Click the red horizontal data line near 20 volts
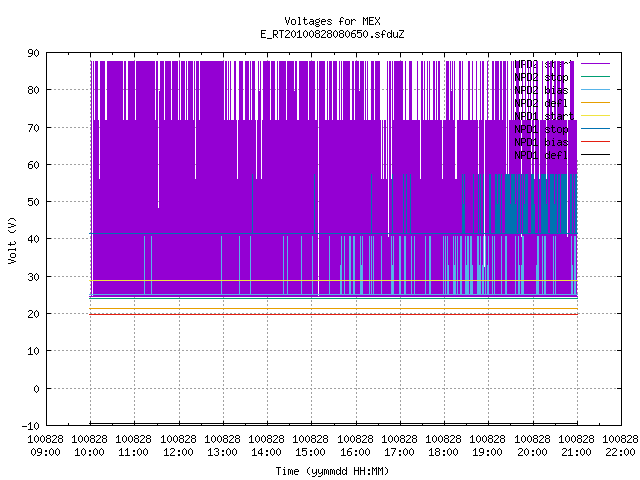Screen dimensions: 640x480 (x=333, y=314)
